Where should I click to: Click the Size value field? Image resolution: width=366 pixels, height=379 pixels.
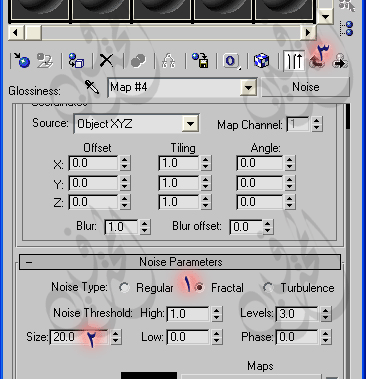(79, 337)
